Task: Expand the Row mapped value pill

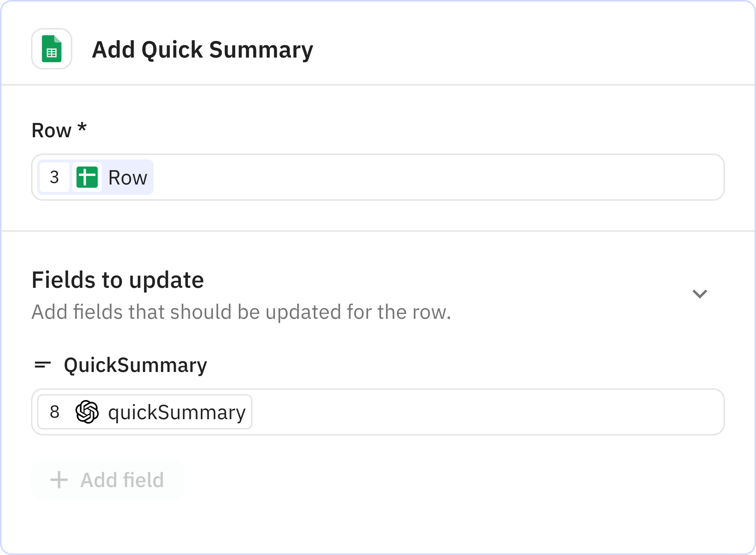Action: tap(94, 177)
